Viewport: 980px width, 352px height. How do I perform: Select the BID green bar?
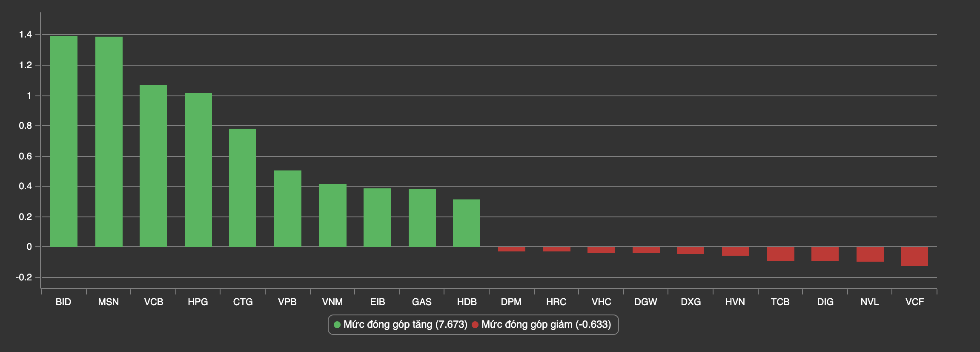click(64, 141)
